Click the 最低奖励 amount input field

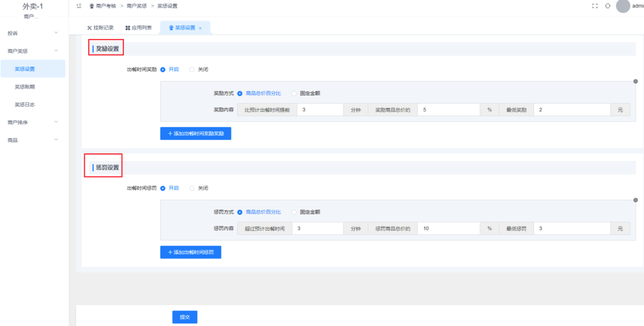pyautogui.click(x=571, y=110)
